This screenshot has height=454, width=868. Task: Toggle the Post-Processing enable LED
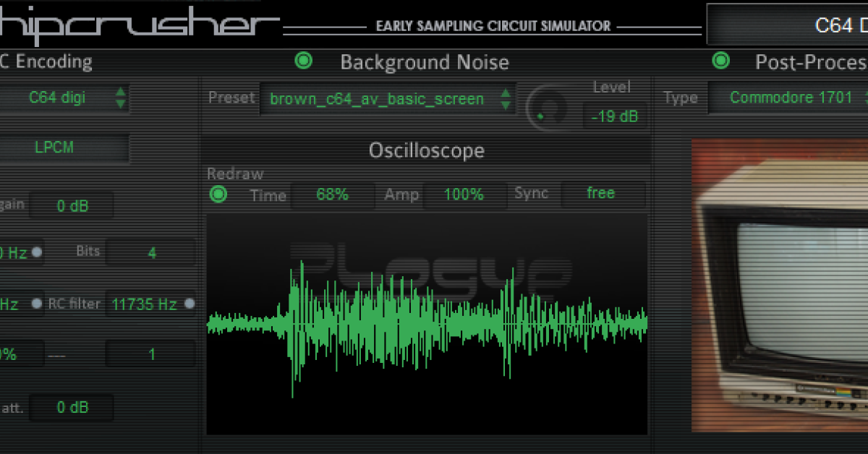720,61
